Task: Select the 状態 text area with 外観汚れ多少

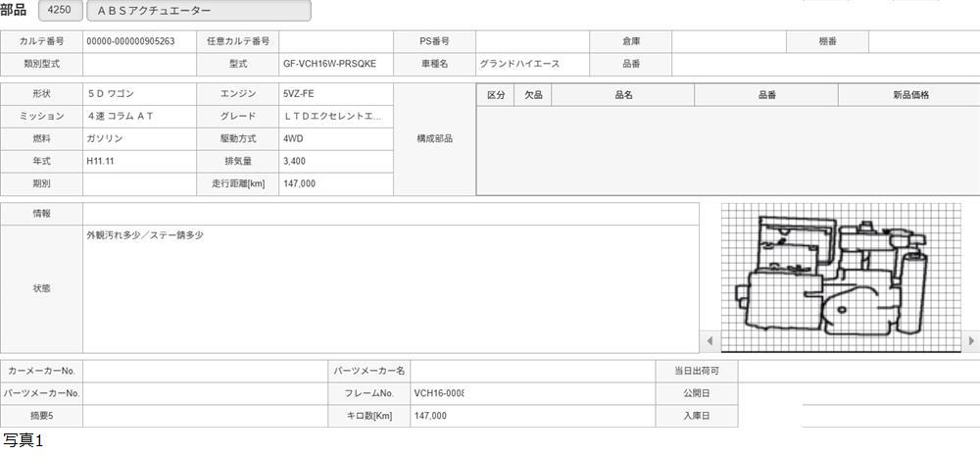Action: click(x=390, y=288)
